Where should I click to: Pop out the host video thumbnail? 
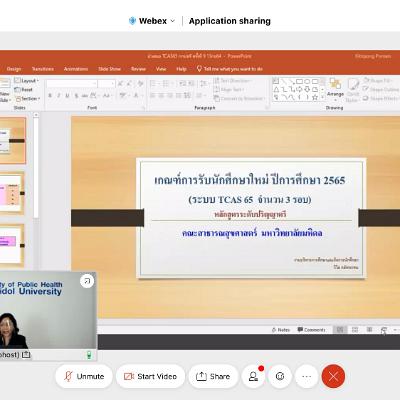[x=87, y=281]
